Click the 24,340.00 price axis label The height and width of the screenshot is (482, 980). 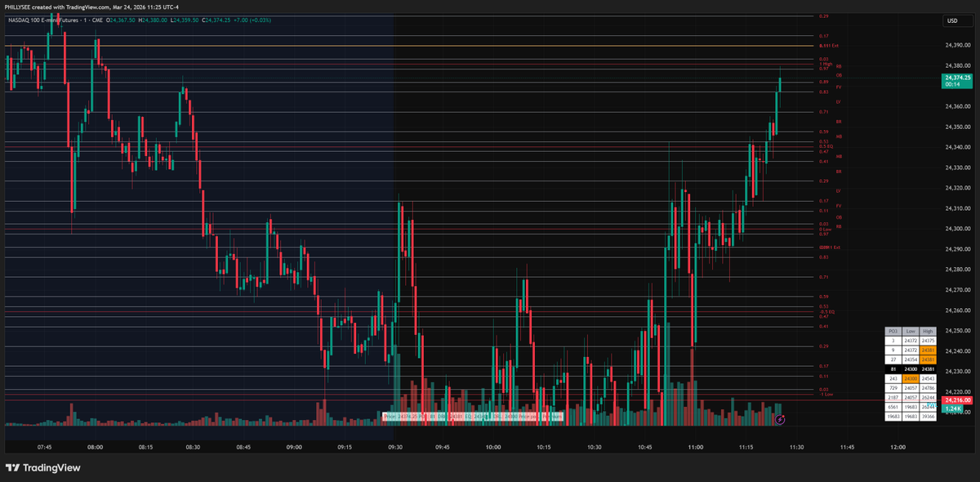(x=956, y=147)
